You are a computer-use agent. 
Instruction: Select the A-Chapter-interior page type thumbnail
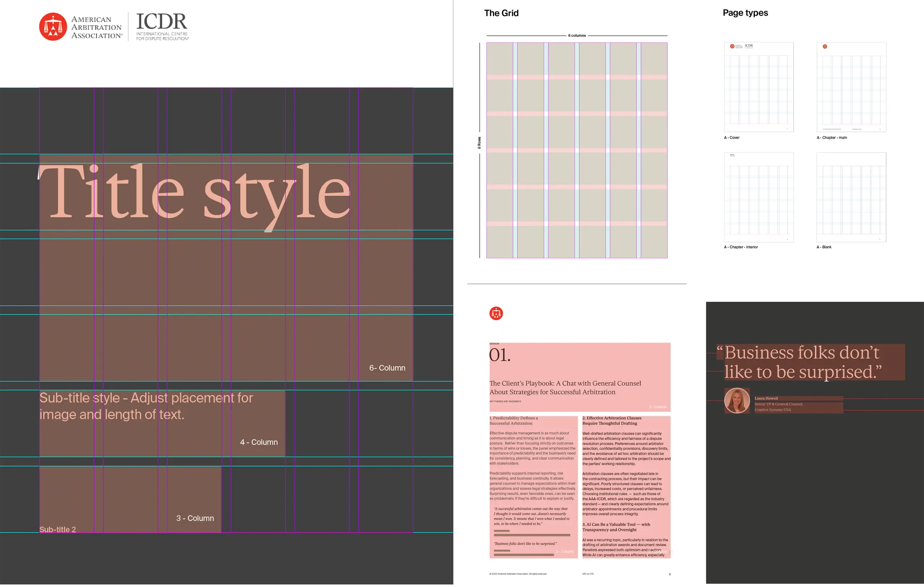pyautogui.click(x=758, y=197)
